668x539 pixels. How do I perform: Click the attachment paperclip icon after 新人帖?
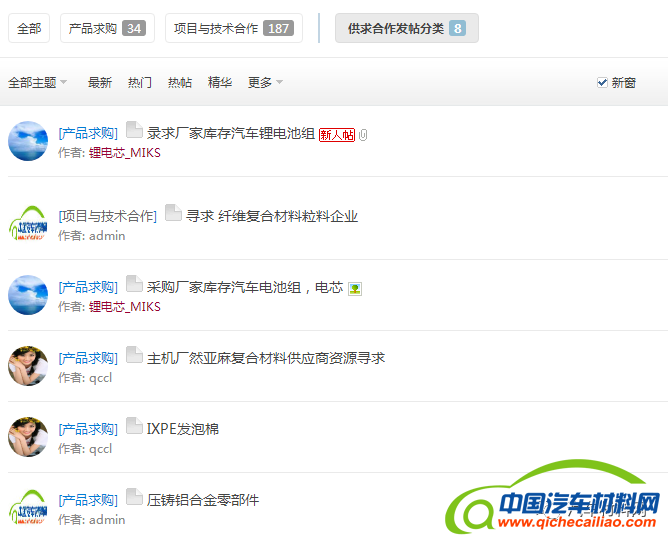point(363,135)
